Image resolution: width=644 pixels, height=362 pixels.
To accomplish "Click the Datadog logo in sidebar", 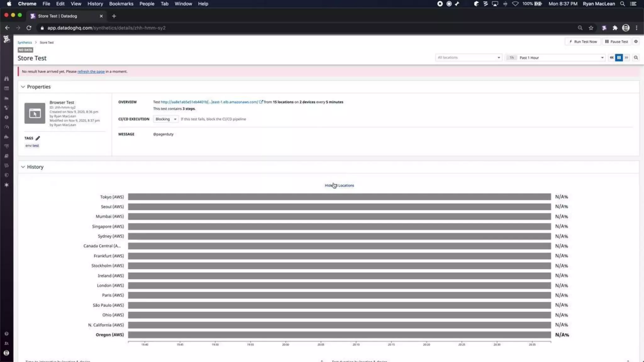I will click(6, 39).
